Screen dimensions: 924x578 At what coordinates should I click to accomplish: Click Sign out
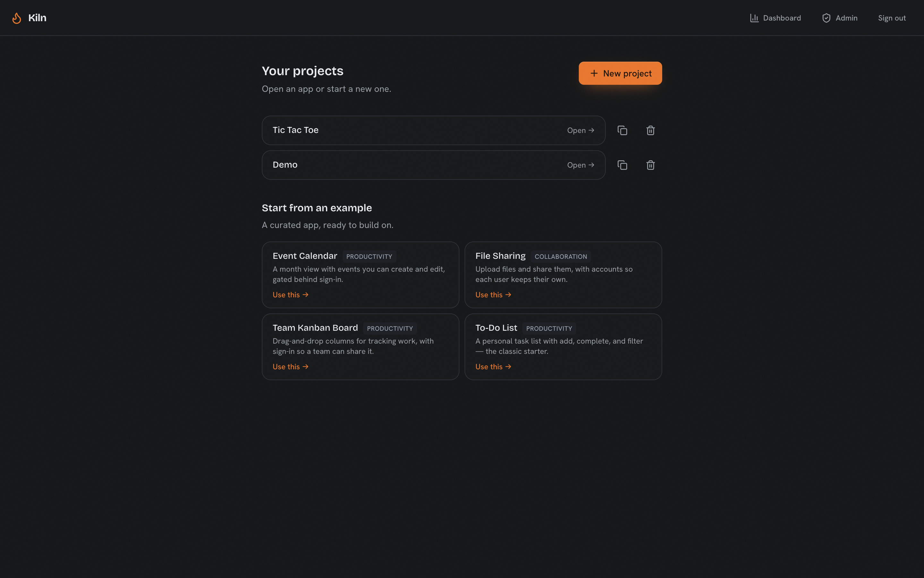pyautogui.click(x=892, y=18)
